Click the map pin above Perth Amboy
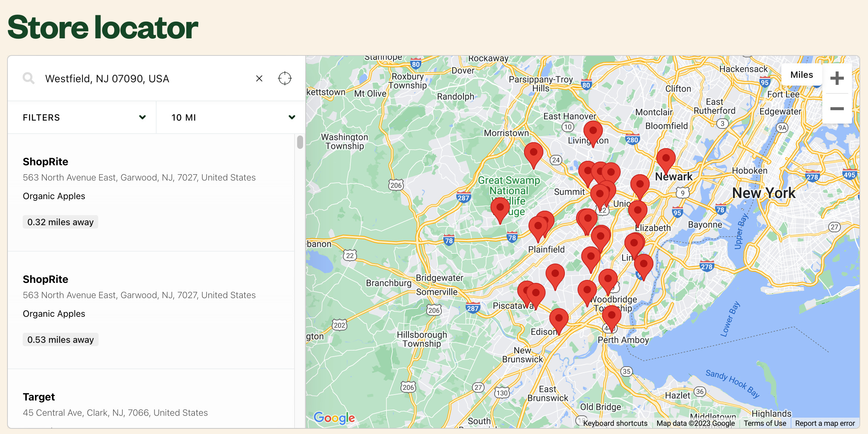The width and height of the screenshot is (868, 434). (x=612, y=318)
